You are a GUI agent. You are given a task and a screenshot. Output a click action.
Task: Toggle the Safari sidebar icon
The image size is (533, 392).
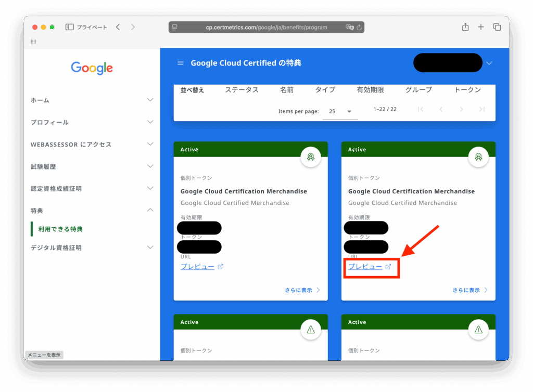tap(69, 27)
